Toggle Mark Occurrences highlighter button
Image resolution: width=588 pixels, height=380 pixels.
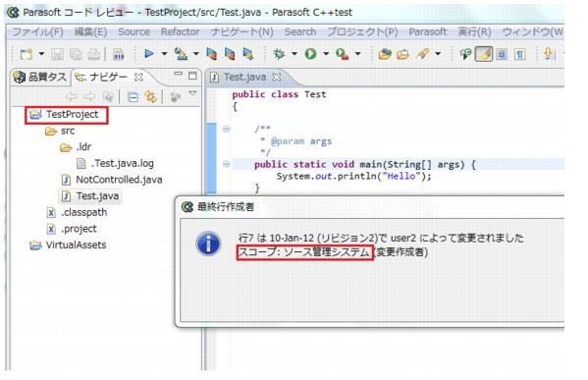click(x=484, y=54)
